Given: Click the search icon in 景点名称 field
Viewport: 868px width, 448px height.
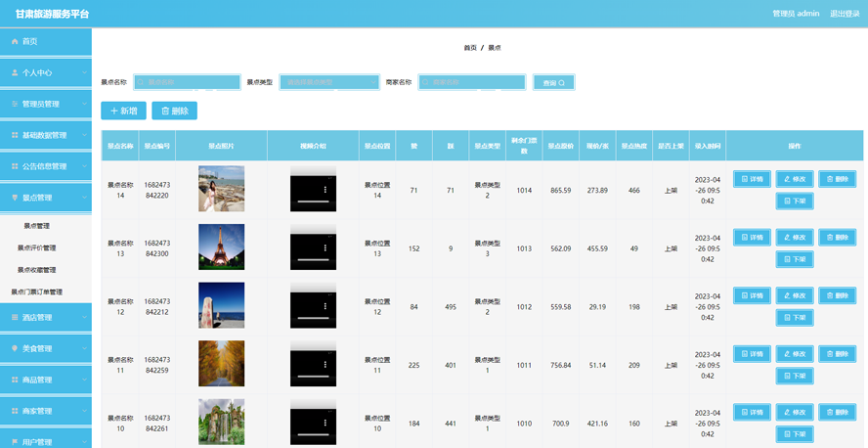Looking at the screenshot, I should (141, 82).
